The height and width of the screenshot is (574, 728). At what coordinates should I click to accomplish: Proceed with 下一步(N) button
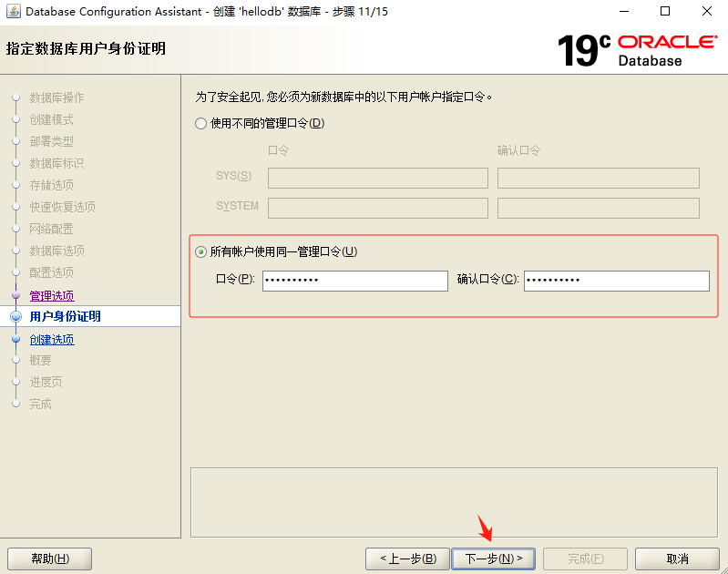pos(494,559)
